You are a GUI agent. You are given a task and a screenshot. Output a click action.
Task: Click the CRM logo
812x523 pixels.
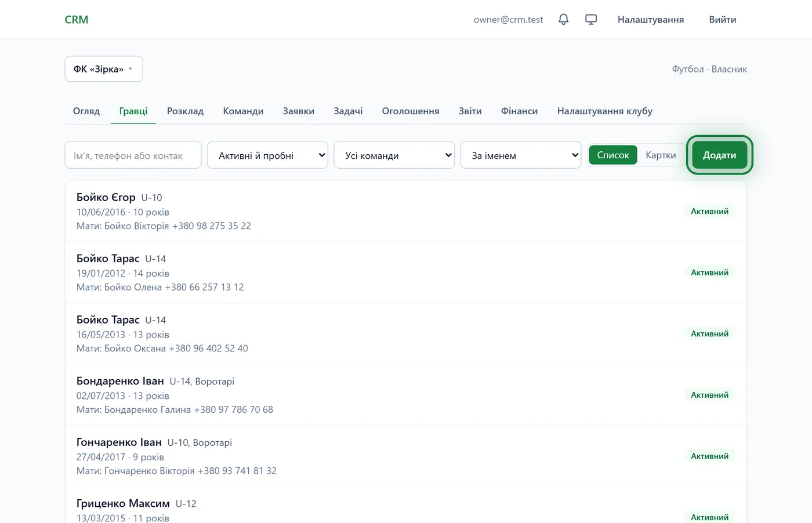tap(77, 20)
